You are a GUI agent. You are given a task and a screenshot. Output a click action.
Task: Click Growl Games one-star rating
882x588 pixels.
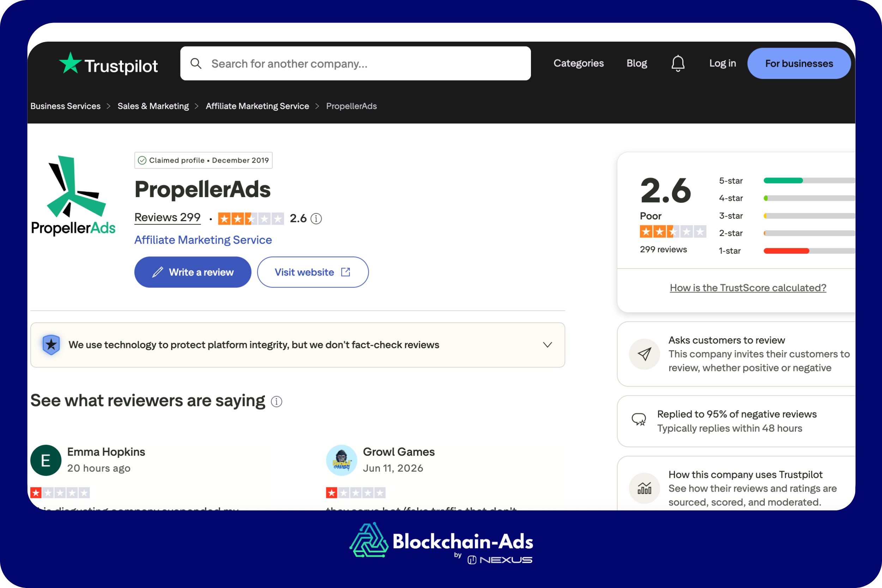pyautogui.click(x=356, y=493)
